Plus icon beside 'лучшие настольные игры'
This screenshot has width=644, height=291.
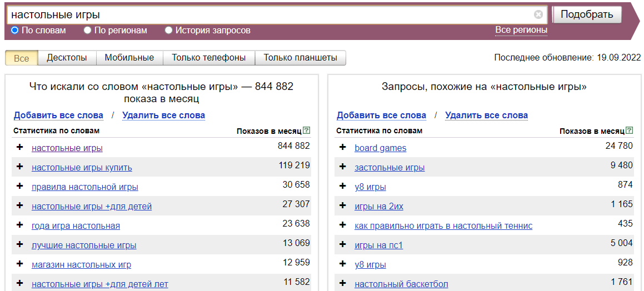tap(19, 244)
